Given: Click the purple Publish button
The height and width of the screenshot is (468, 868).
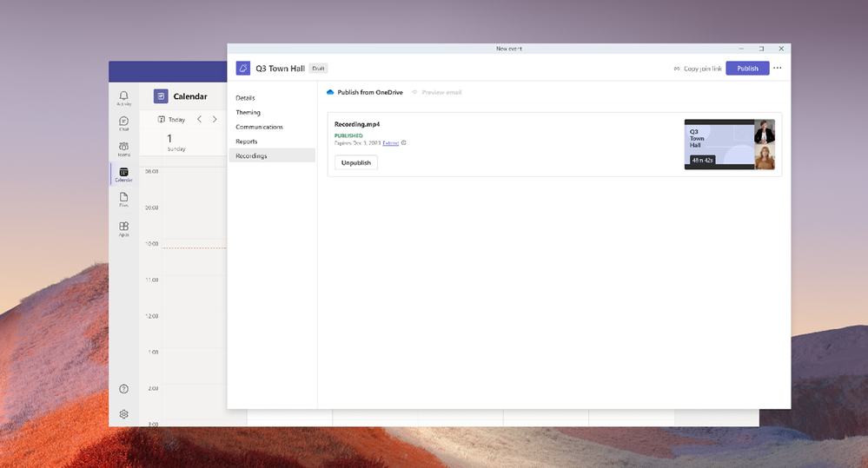Looking at the screenshot, I should (x=747, y=68).
